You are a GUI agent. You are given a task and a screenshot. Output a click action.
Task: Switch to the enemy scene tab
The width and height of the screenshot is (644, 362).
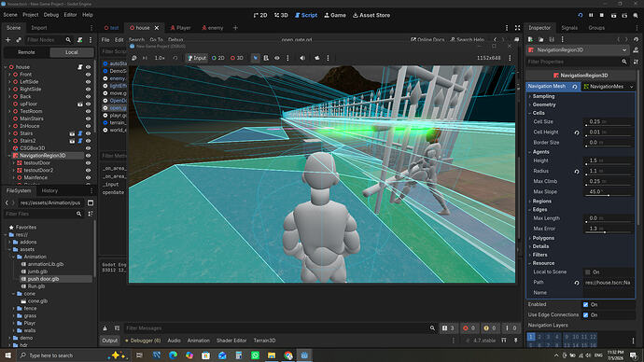coord(213,28)
